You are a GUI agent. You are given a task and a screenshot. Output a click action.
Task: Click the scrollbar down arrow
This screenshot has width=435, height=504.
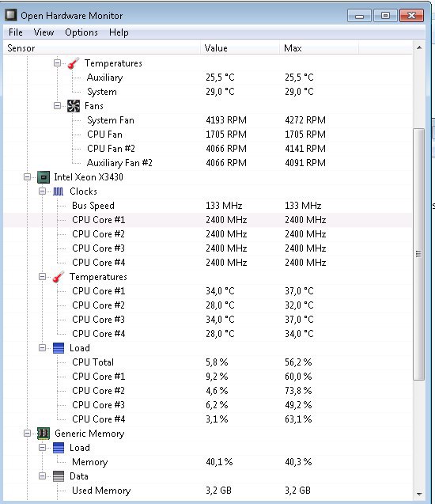point(419,494)
